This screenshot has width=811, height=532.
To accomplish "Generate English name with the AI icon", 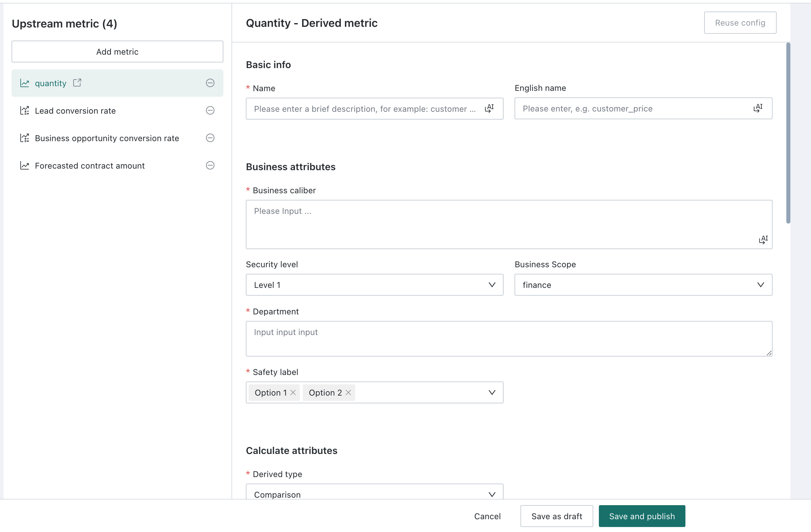I will coord(758,108).
